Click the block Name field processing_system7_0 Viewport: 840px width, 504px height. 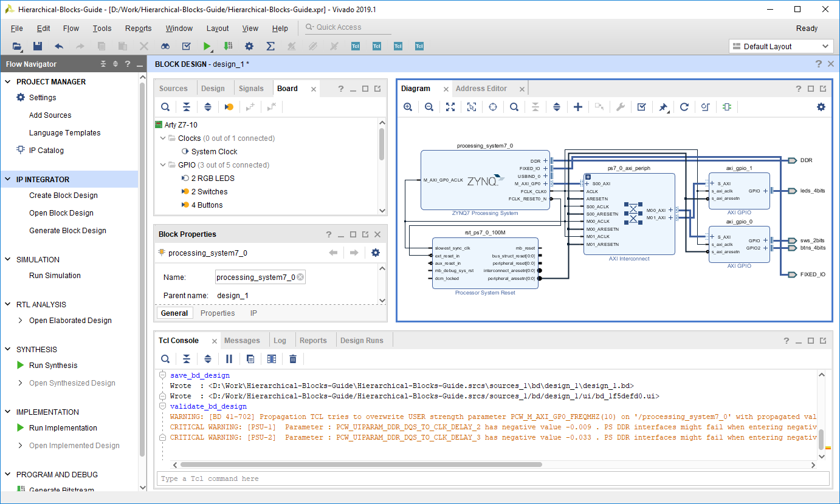tap(260, 278)
